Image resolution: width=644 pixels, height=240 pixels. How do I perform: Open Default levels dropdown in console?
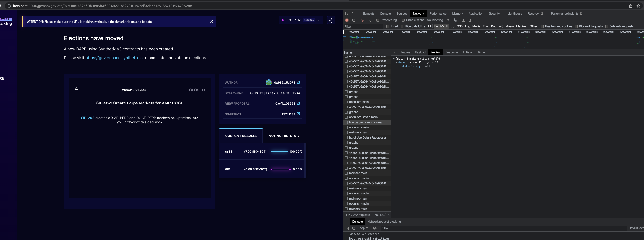click(636, 228)
